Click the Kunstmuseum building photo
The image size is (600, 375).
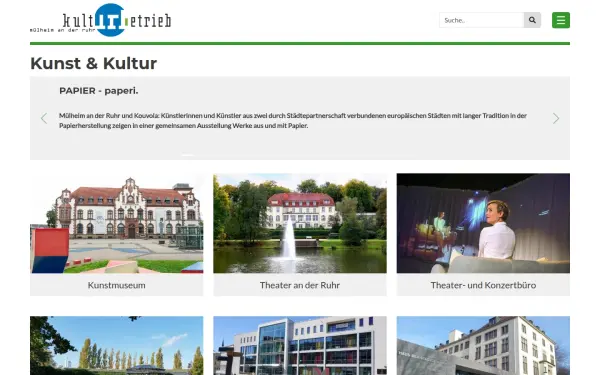coord(116,223)
